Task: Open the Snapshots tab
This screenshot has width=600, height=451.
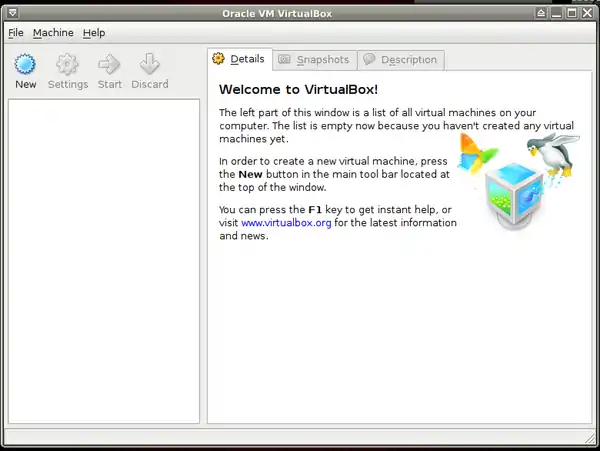Action: (x=314, y=60)
